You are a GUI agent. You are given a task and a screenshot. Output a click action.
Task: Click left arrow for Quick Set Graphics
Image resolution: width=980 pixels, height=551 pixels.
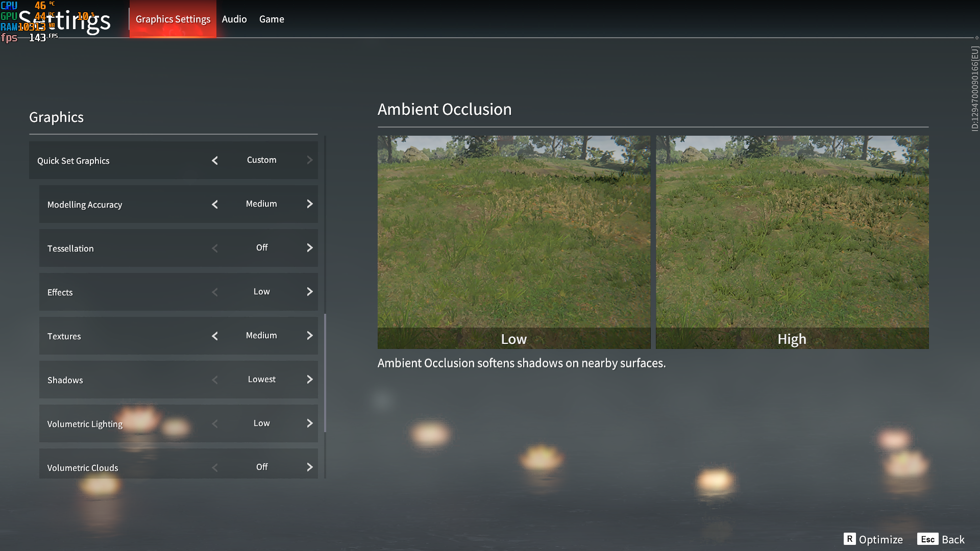tap(215, 161)
